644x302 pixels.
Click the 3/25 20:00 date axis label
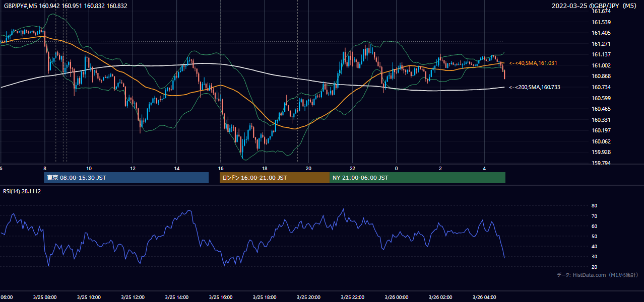[309, 297]
